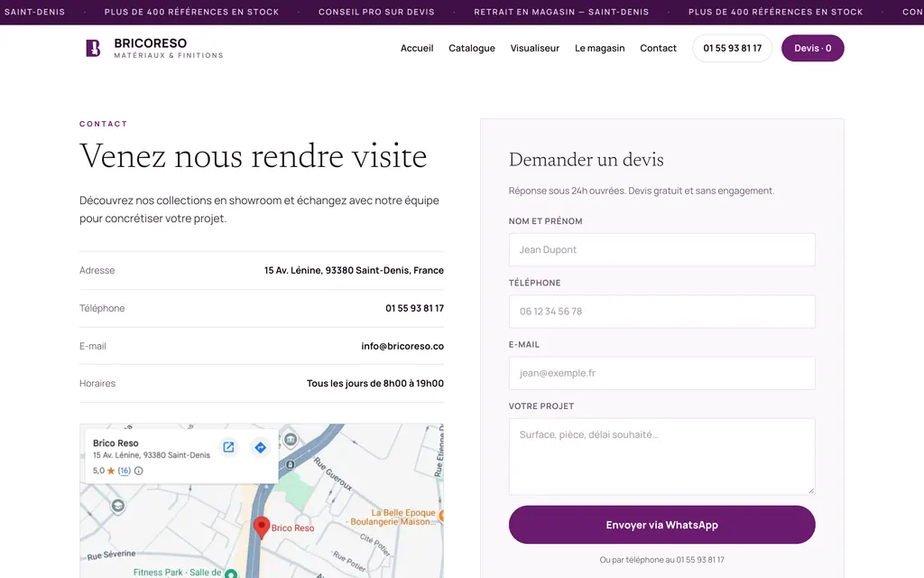924x578 pixels.
Task: Click the MATÉRIAUX & FINITIONS tagline
Action: 169,55
